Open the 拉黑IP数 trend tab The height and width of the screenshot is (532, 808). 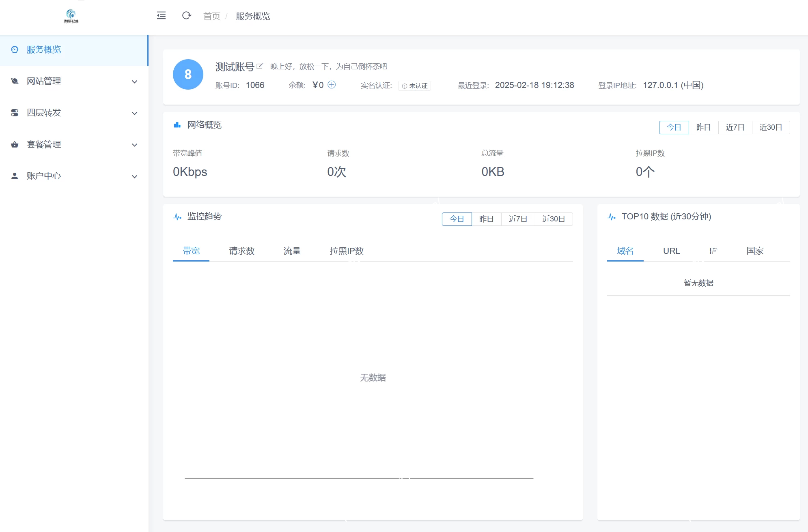346,251
